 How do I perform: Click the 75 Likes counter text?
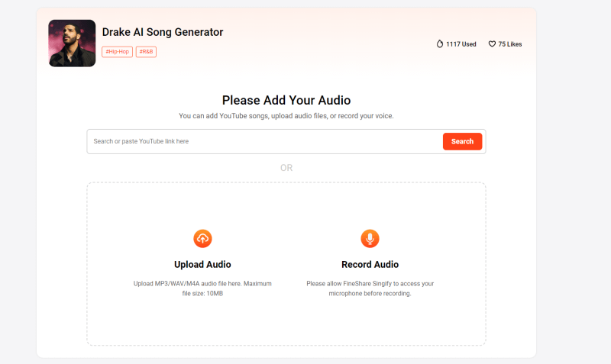click(509, 44)
